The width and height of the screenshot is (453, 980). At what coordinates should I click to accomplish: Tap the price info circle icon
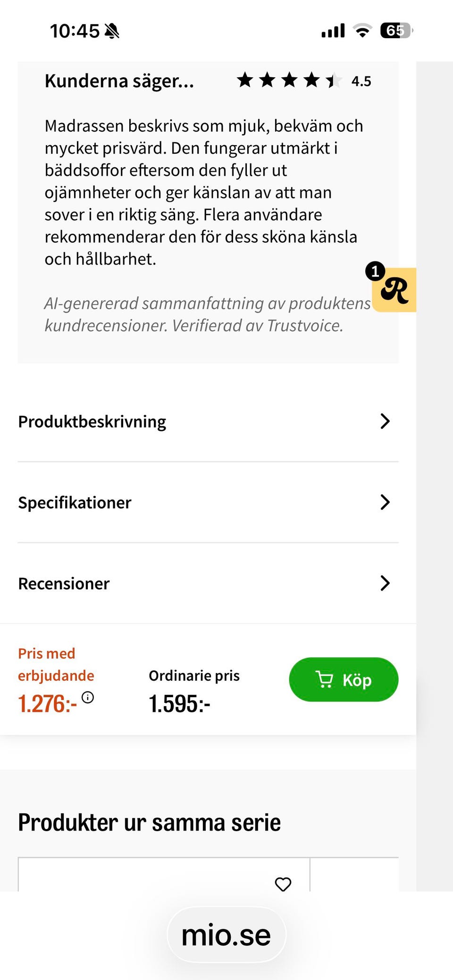pos(88,697)
